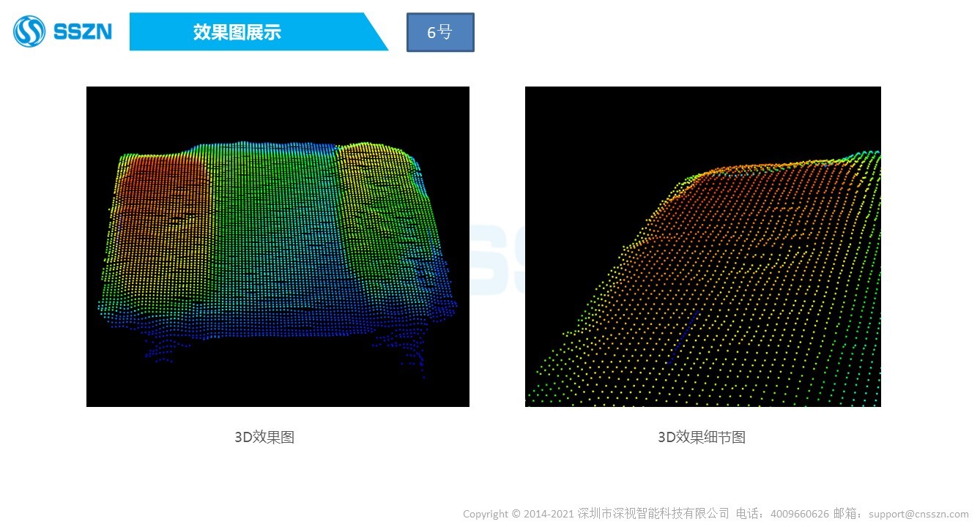980x527 pixels.
Task: Click the support@cnsszn.com email address
Action: [918, 514]
